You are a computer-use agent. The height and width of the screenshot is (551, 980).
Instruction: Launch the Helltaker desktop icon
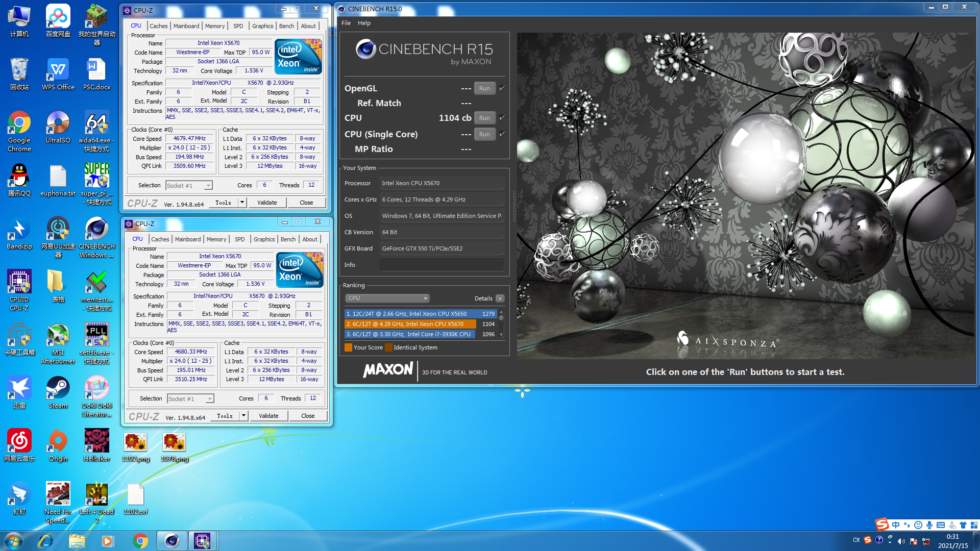point(96,446)
